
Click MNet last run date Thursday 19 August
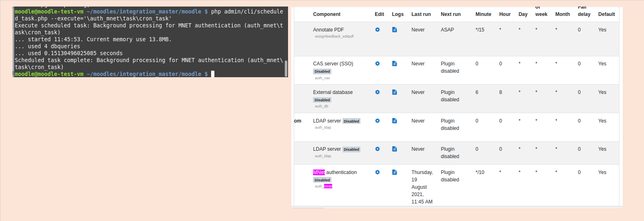(x=422, y=187)
